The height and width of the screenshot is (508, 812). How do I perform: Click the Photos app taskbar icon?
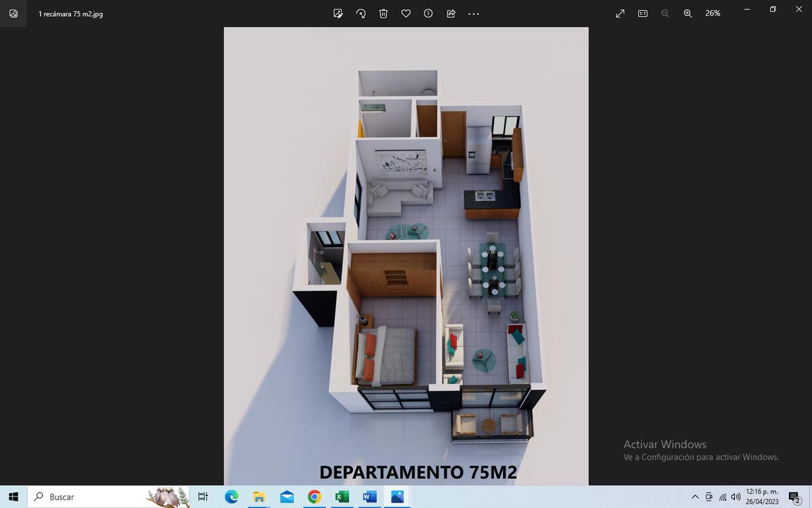[x=397, y=497]
